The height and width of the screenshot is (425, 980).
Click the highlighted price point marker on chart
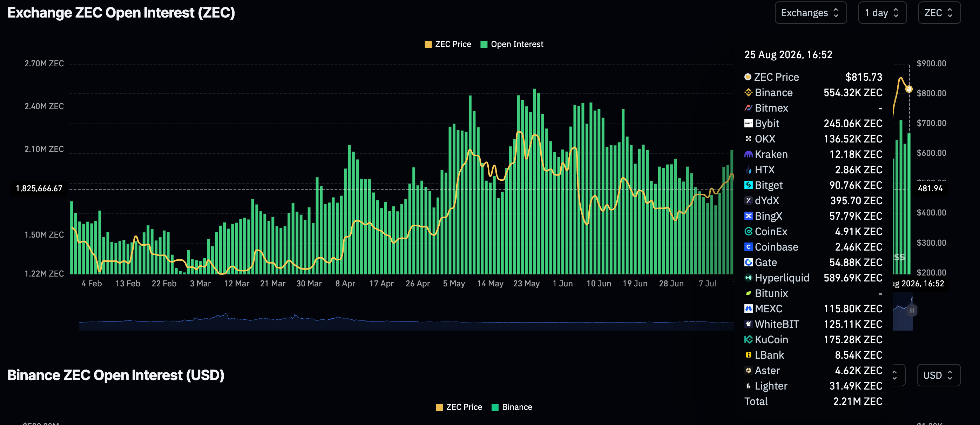909,89
